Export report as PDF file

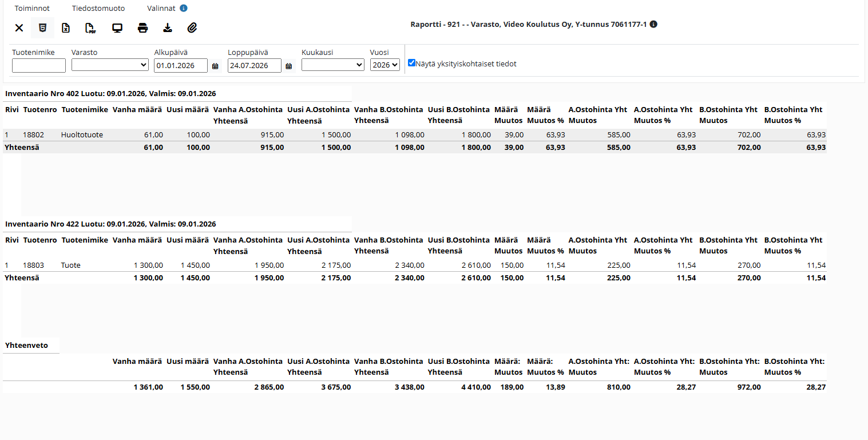tap(90, 28)
